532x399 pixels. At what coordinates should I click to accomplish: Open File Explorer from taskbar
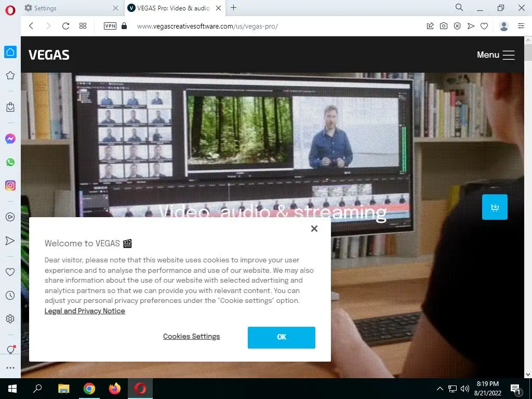tap(63, 389)
